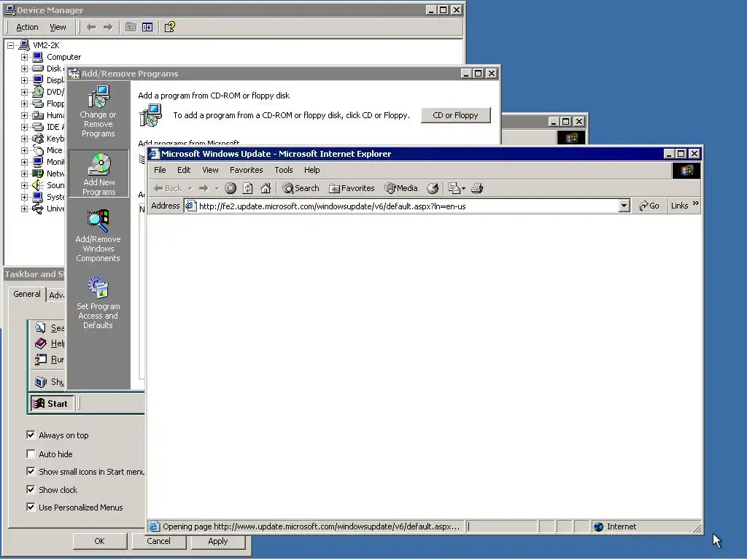The width and height of the screenshot is (747, 560).
Task: Open the File menu in Internet Explorer
Action: pyautogui.click(x=160, y=170)
